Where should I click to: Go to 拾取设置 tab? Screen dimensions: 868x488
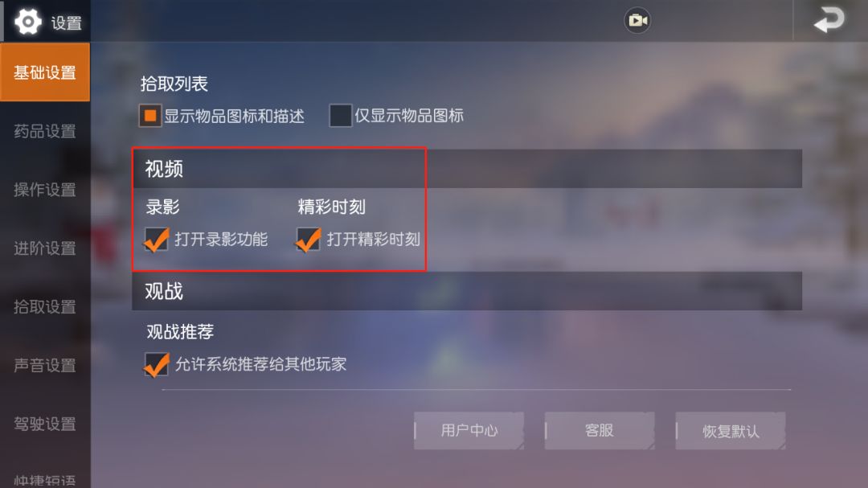[x=45, y=307]
